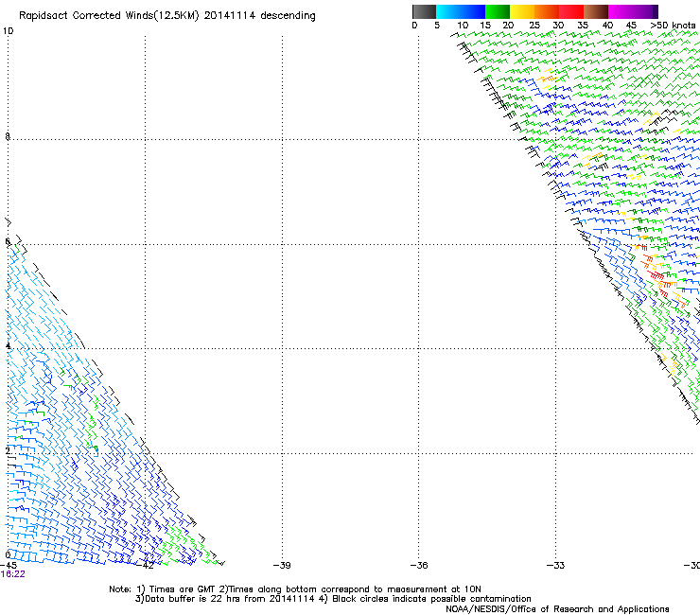Image resolution: width=700 pixels, height=615 pixels.
Task: Click the NOAA/NESDIS Office of Research credit text
Action: (557, 609)
